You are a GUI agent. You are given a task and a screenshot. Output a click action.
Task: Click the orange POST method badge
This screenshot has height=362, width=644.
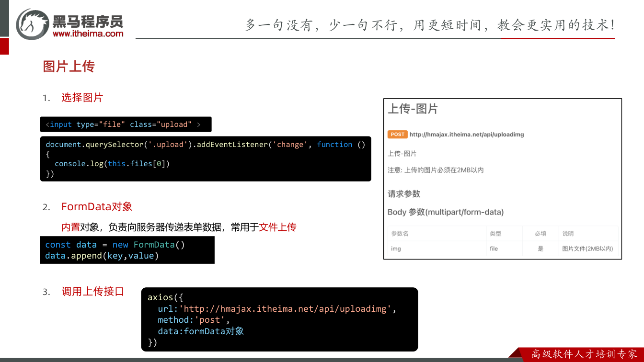click(x=397, y=135)
